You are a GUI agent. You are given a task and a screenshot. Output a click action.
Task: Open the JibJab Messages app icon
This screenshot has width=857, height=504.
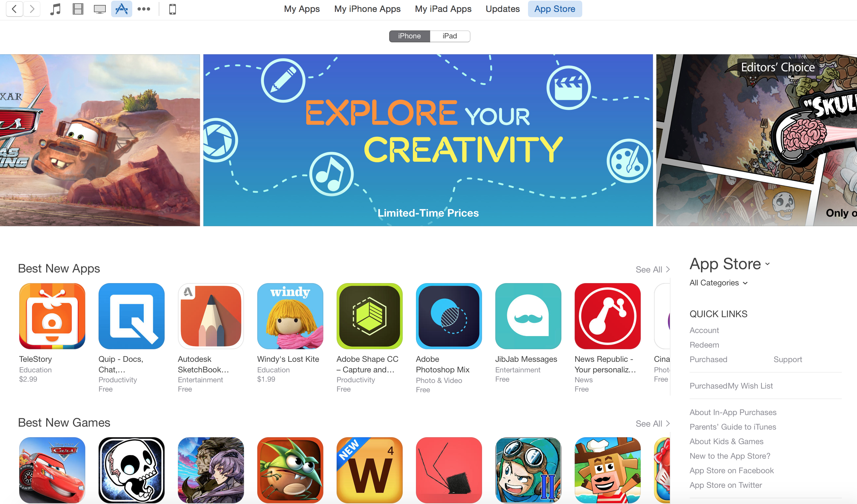click(528, 316)
